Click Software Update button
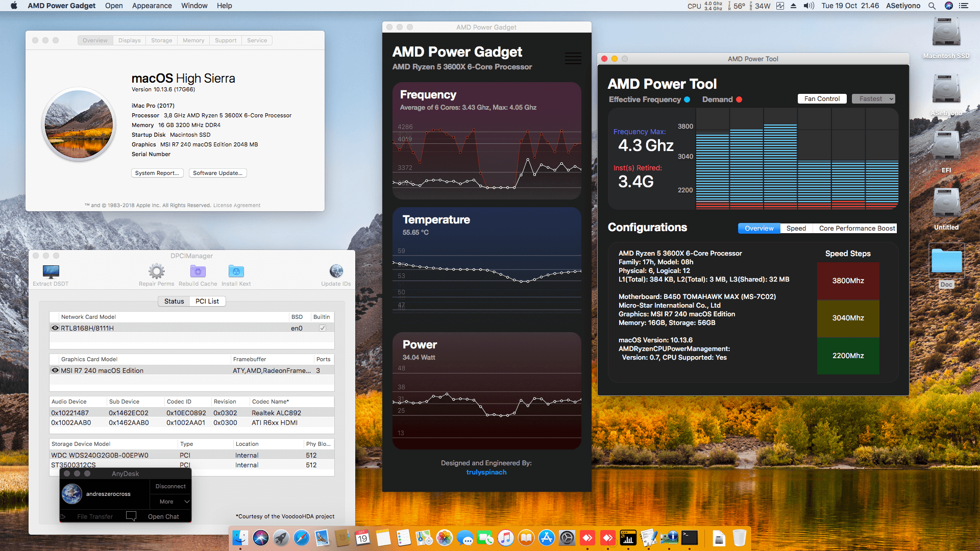 pos(217,173)
